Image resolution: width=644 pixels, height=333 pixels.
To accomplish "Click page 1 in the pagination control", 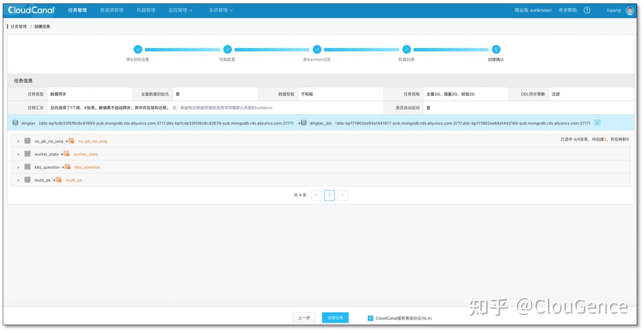I will tap(330, 195).
